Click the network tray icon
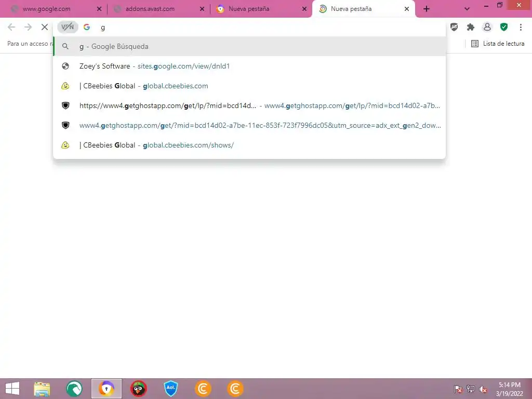 471,389
